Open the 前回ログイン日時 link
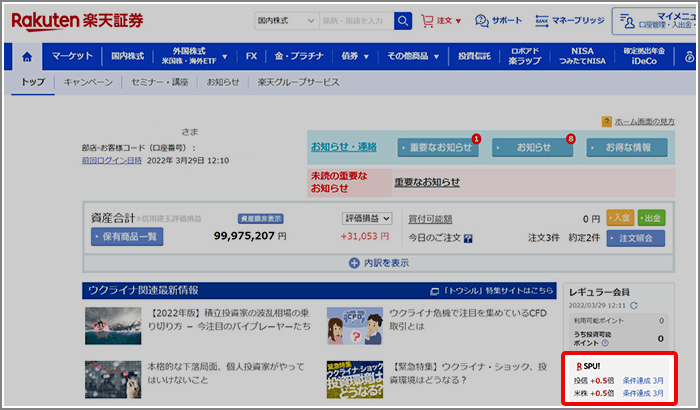 pos(112,160)
